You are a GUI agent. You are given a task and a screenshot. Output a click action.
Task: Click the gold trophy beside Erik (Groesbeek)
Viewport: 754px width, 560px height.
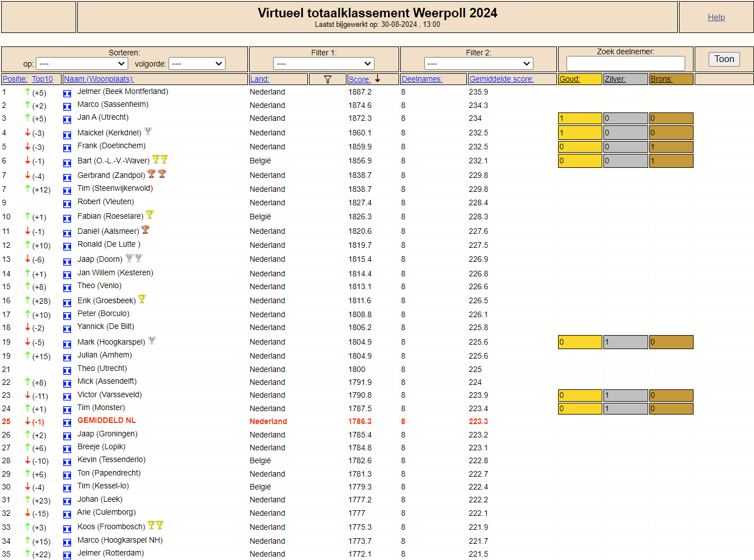pos(142,299)
